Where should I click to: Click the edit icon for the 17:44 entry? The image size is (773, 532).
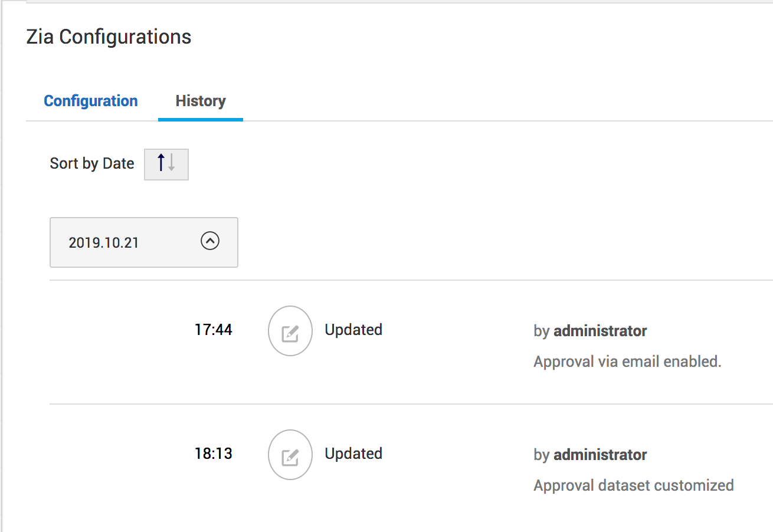(290, 331)
